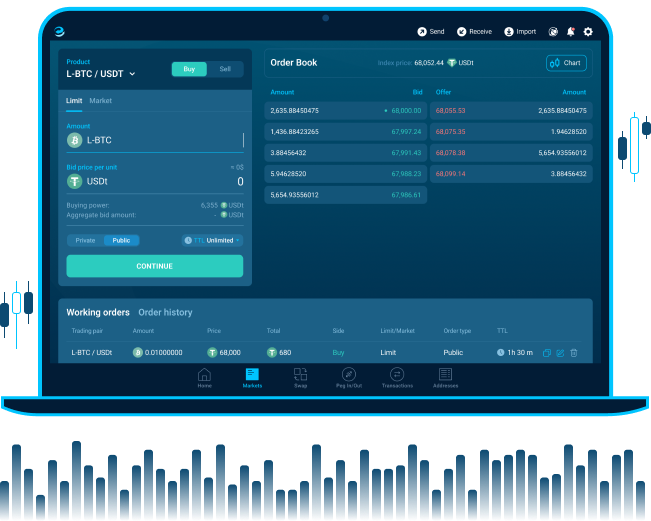
Task: Set order visibility to Public
Action: 121,240
